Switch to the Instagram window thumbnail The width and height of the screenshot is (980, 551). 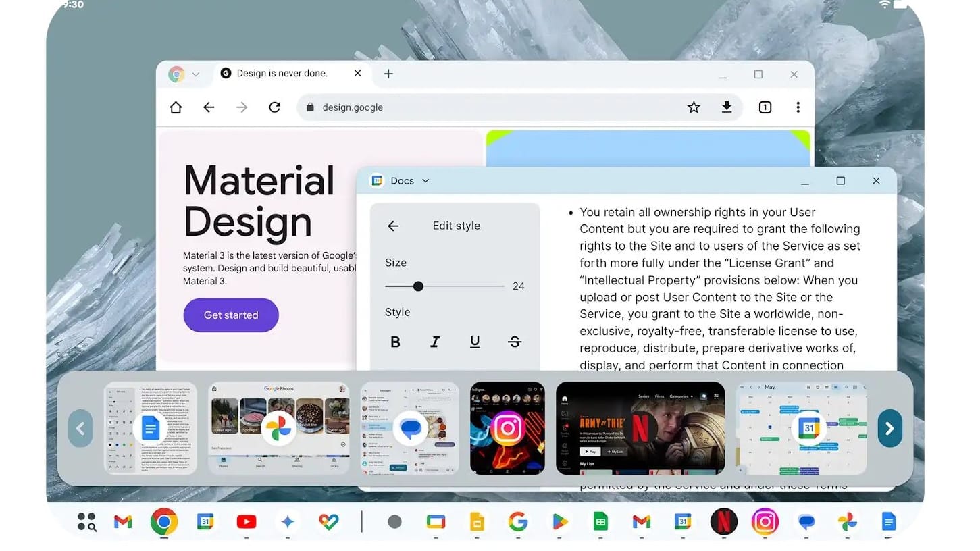(507, 428)
